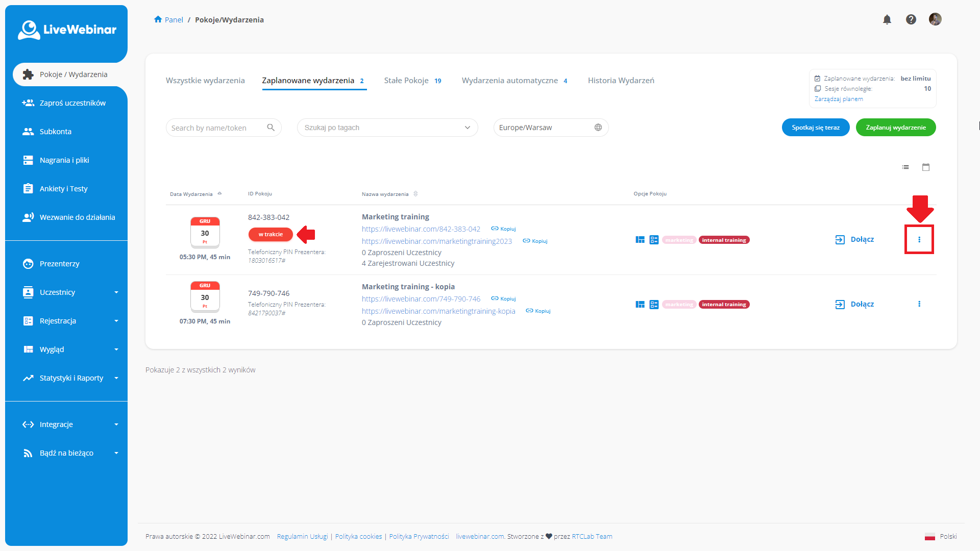Image resolution: width=980 pixels, height=551 pixels.
Task: Open Zarządzaj planem link
Action: [x=838, y=98]
